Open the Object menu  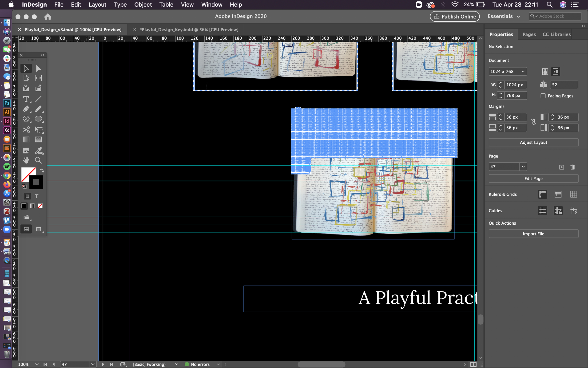pyautogui.click(x=143, y=5)
